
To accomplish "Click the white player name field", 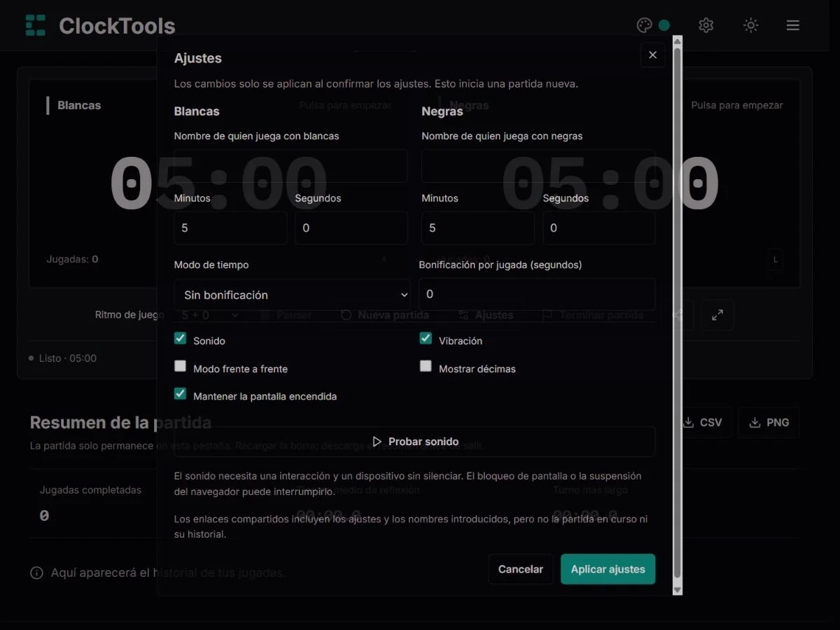I will [x=291, y=166].
